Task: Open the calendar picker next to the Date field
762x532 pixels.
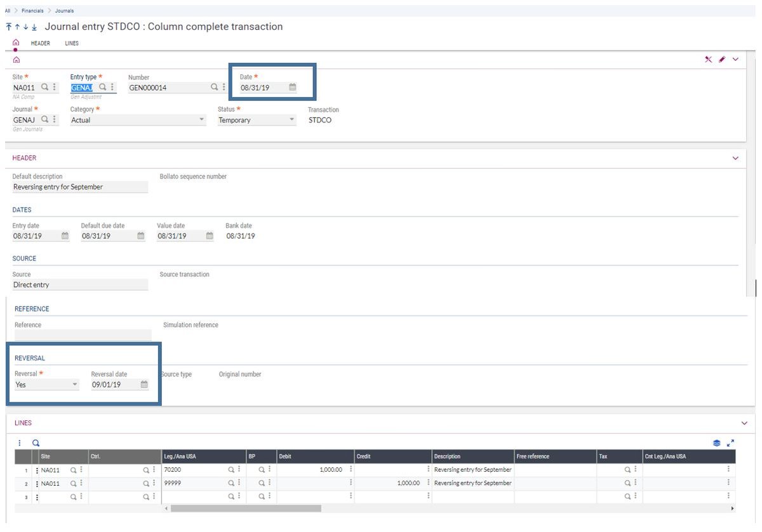Action: tap(291, 87)
